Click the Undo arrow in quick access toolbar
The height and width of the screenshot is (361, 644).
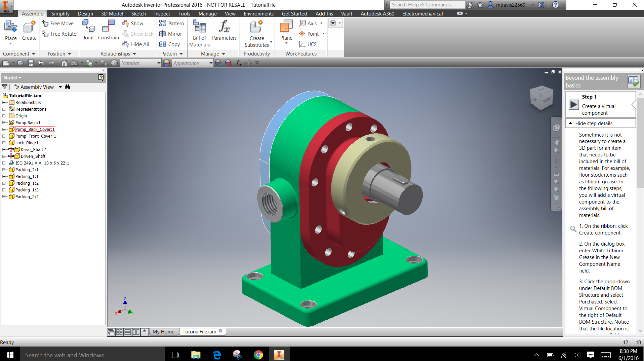41,63
